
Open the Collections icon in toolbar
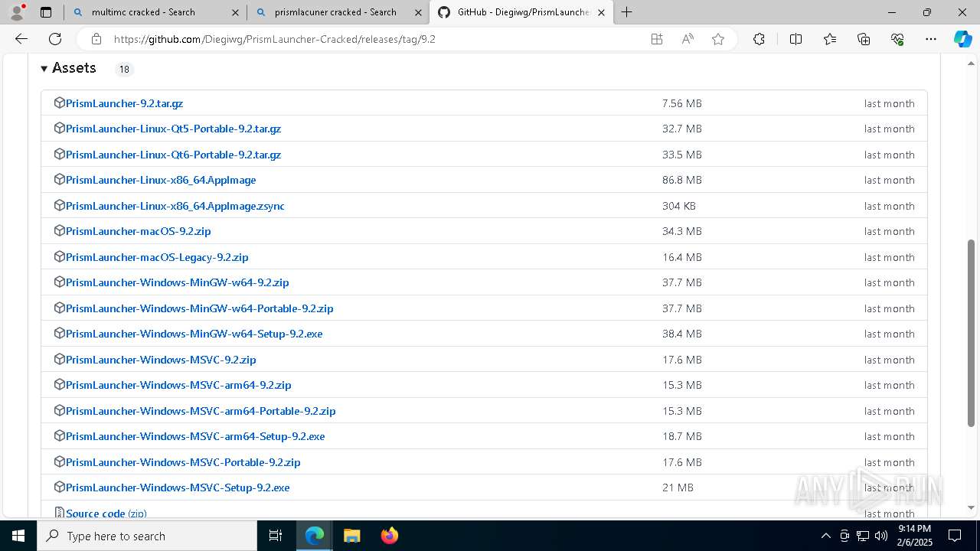point(864,39)
